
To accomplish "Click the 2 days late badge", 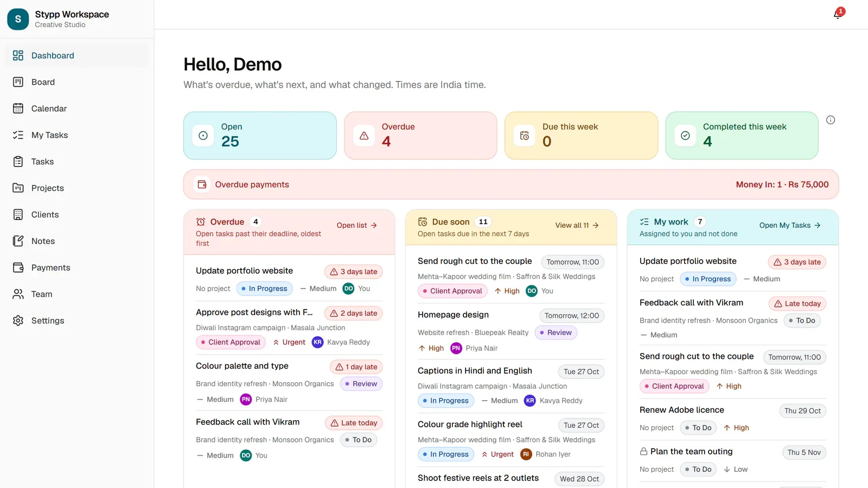I will click(354, 313).
